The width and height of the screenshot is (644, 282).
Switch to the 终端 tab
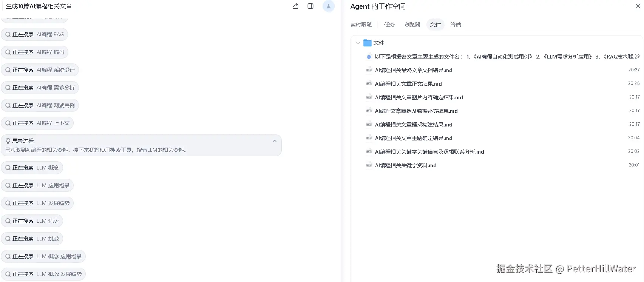[456, 25]
